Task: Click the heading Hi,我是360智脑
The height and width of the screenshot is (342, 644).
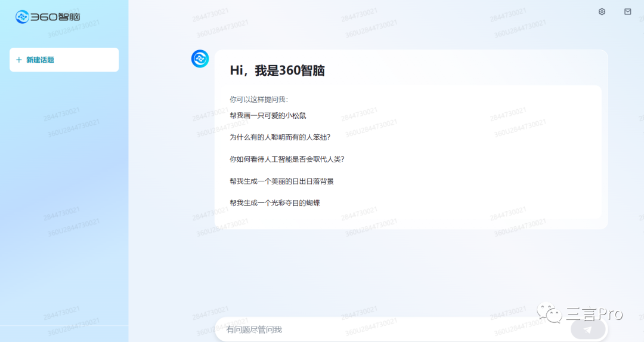Action: 277,70
